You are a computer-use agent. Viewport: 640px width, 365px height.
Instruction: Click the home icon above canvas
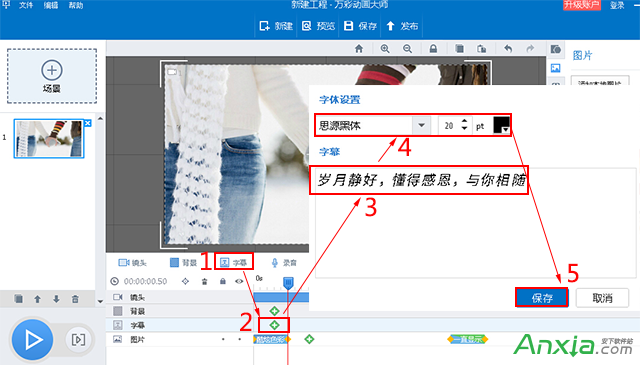(x=359, y=49)
